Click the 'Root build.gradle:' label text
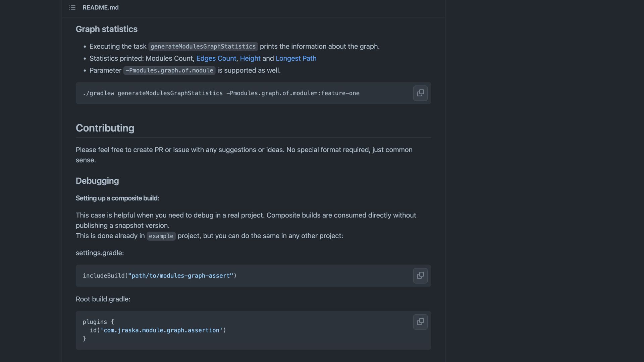This screenshot has height=362, width=644. pos(103,299)
